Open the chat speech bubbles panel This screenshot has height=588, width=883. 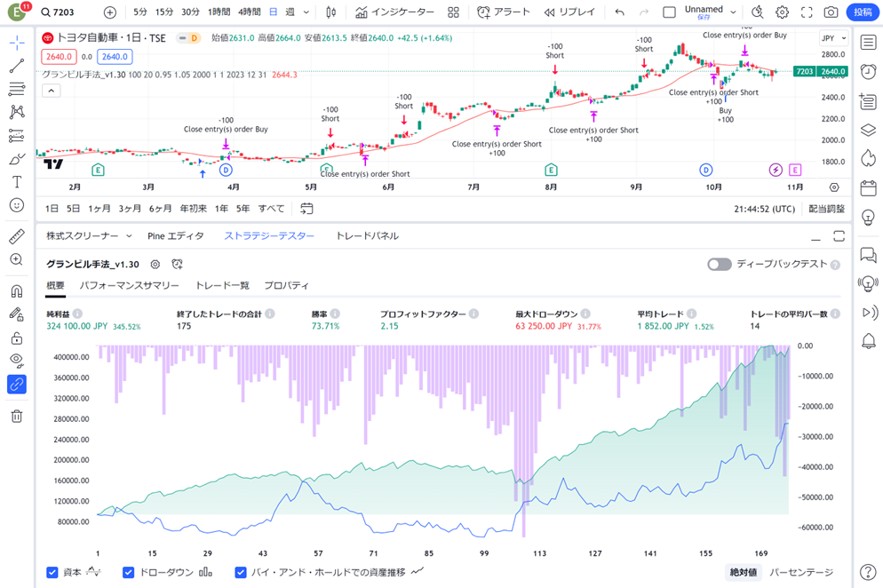pos(869,255)
